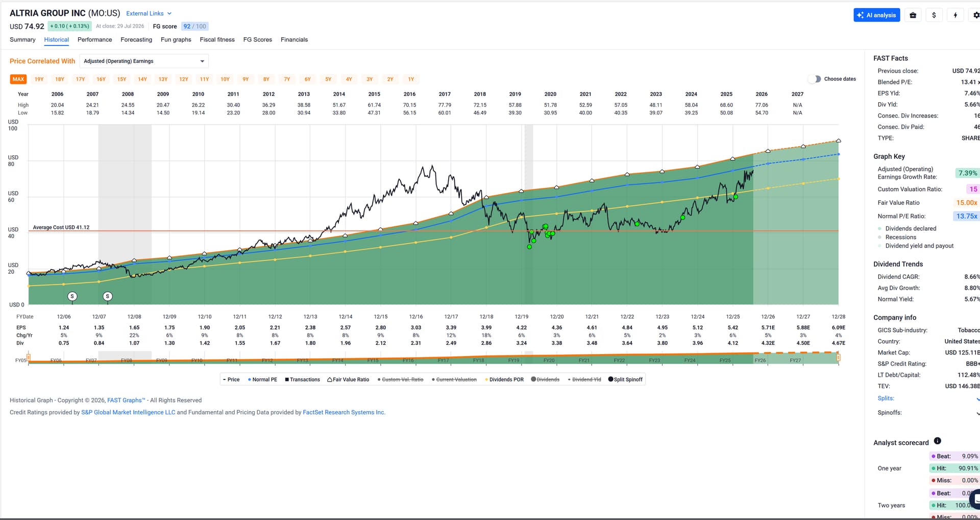Expand the Splits section chevron
The width and height of the screenshot is (980, 520).
click(977, 399)
